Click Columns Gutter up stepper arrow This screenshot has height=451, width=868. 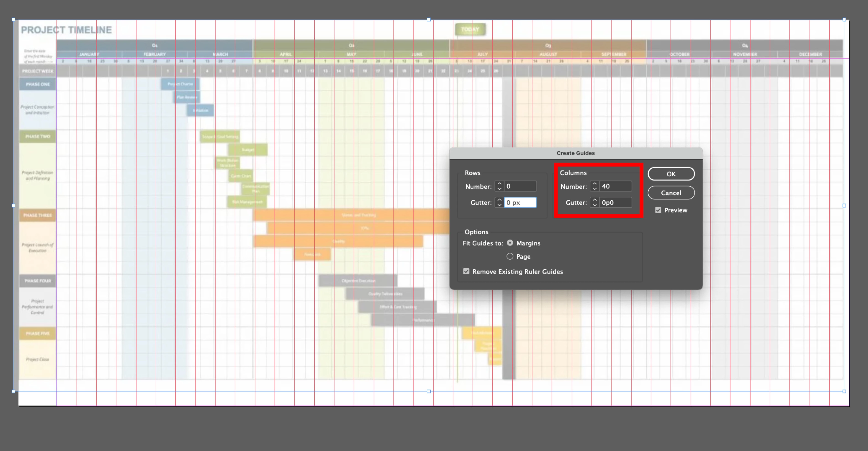tap(594, 200)
